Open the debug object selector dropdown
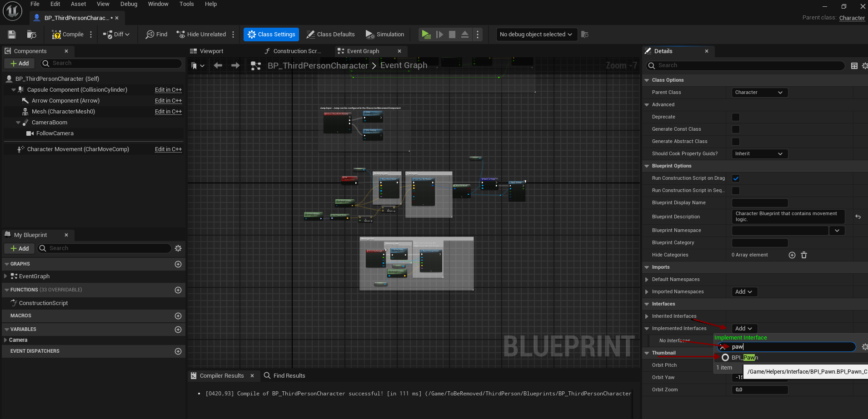The width and height of the screenshot is (868, 419). coord(536,35)
